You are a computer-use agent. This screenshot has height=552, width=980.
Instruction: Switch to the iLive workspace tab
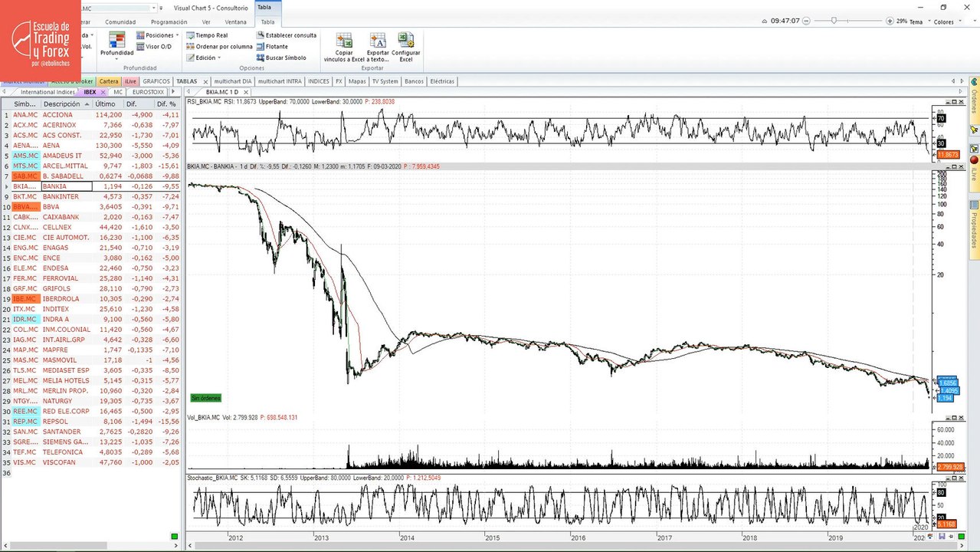(x=130, y=81)
